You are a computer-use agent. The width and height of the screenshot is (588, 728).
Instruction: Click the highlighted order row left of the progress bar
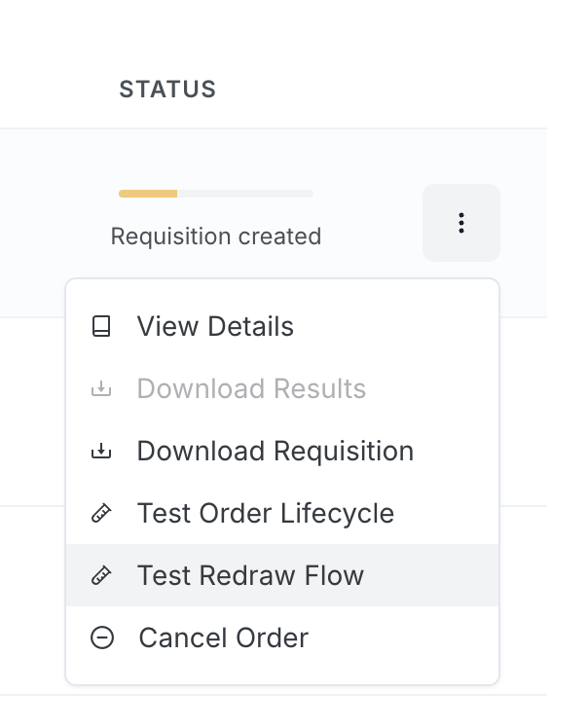pyautogui.click(x=49, y=223)
